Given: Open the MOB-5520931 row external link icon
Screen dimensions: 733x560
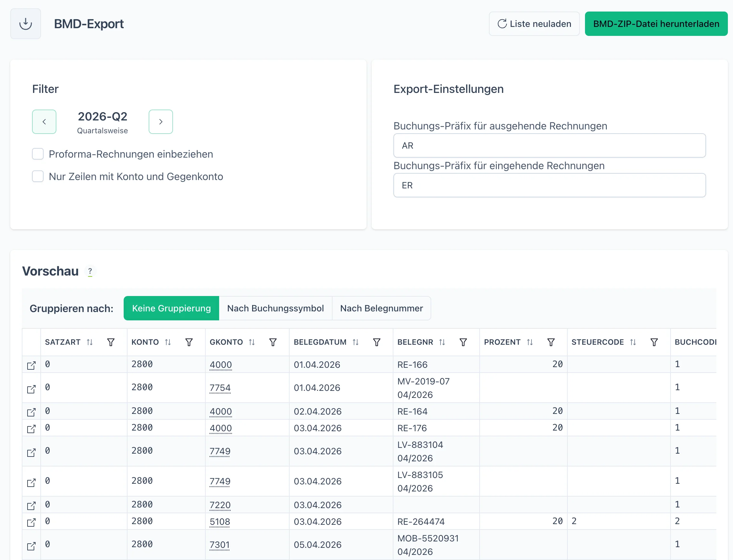Looking at the screenshot, I should (x=31, y=546).
